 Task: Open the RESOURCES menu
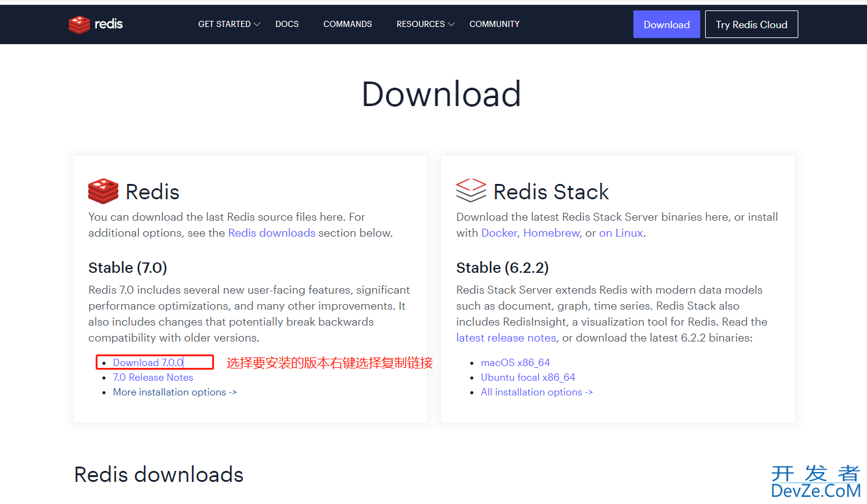coord(421,24)
